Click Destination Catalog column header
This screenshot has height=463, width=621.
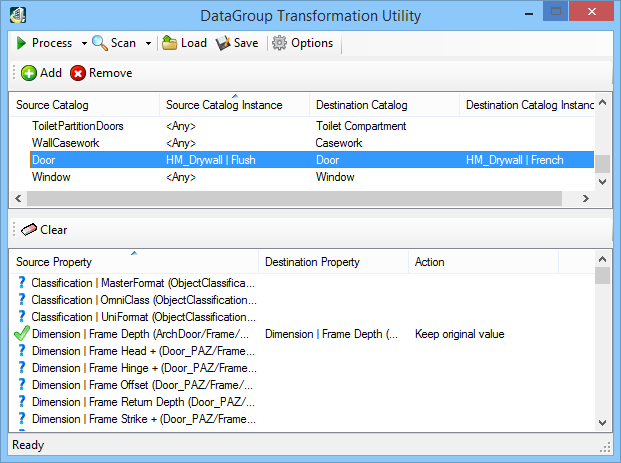click(x=385, y=105)
